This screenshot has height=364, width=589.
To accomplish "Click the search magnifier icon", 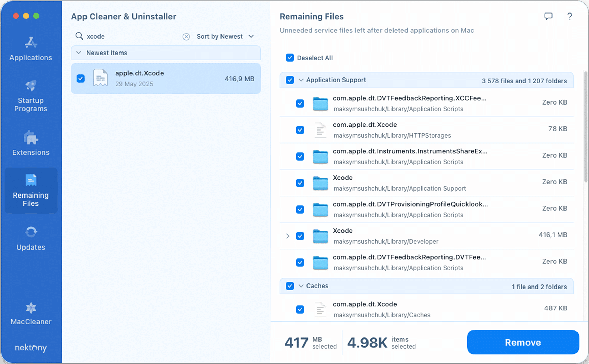I will [79, 36].
